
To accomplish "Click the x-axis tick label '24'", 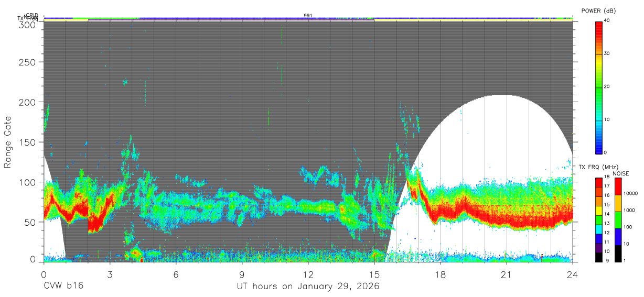I will point(573,274).
